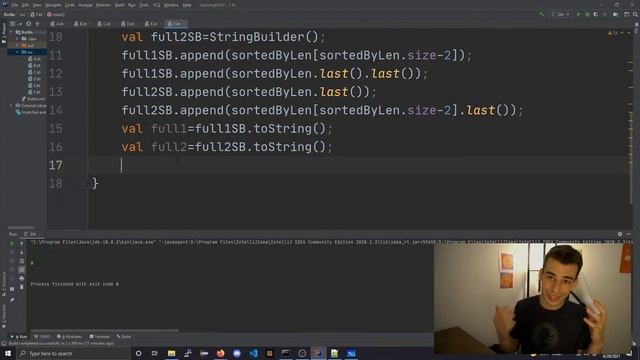Hide the Run tool window
The height and width of the screenshot is (360, 640).
[629, 234]
